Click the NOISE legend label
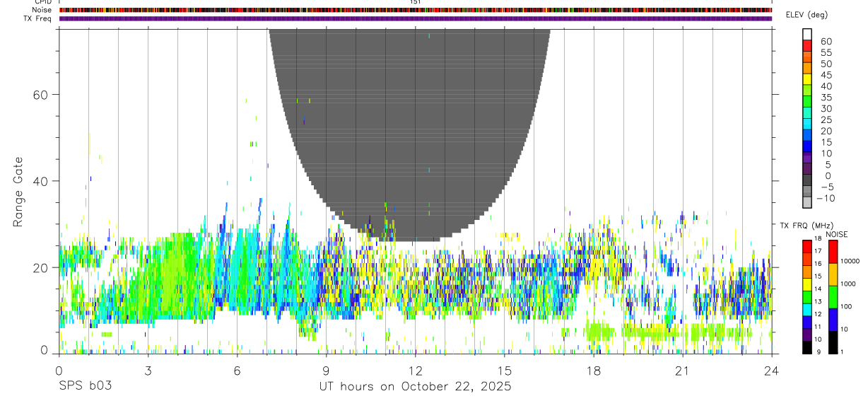868x401 pixels. click(x=835, y=234)
